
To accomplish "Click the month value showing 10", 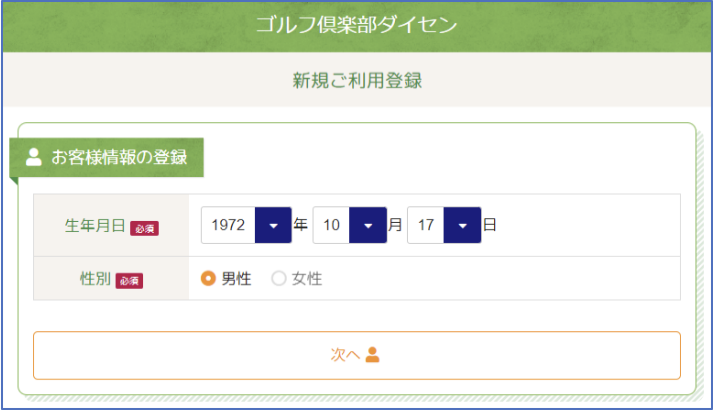I will [331, 225].
